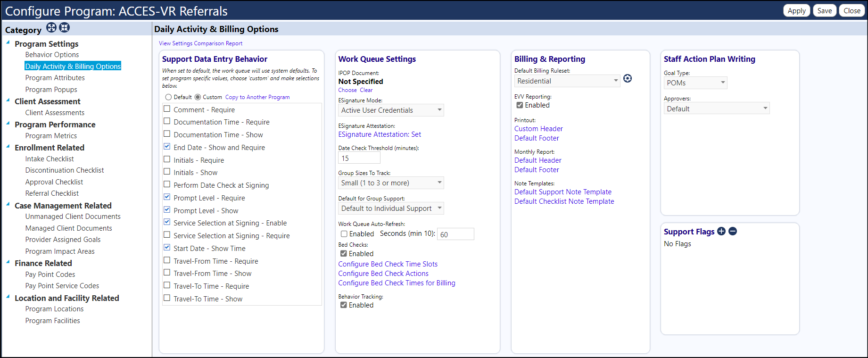Open Goal Type dropdown
868x358 pixels.
pos(695,83)
